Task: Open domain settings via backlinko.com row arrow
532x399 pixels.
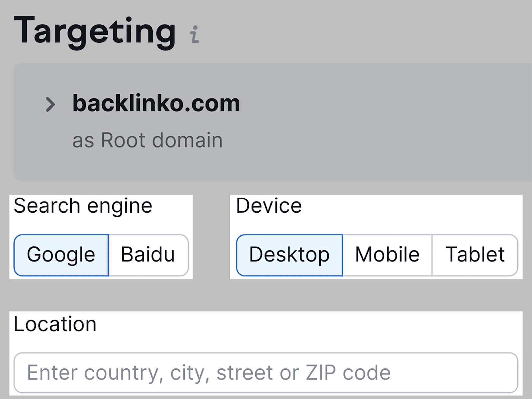Action: click(50, 104)
